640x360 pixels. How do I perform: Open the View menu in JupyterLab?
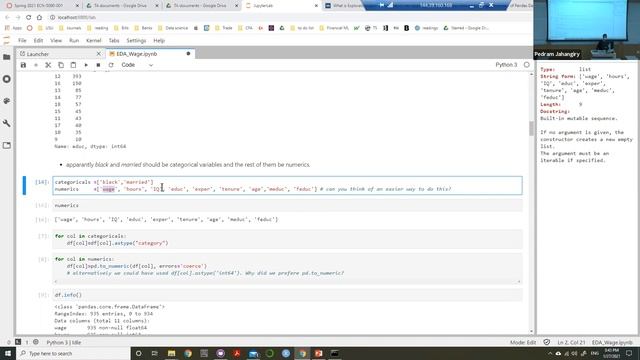tap(56, 40)
